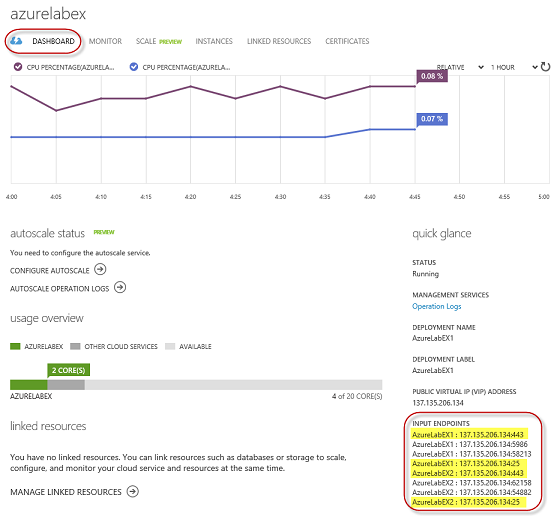Click the cloud dashboard icon
The image size is (560, 516).
pyautogui.click(x=16, y=41)
